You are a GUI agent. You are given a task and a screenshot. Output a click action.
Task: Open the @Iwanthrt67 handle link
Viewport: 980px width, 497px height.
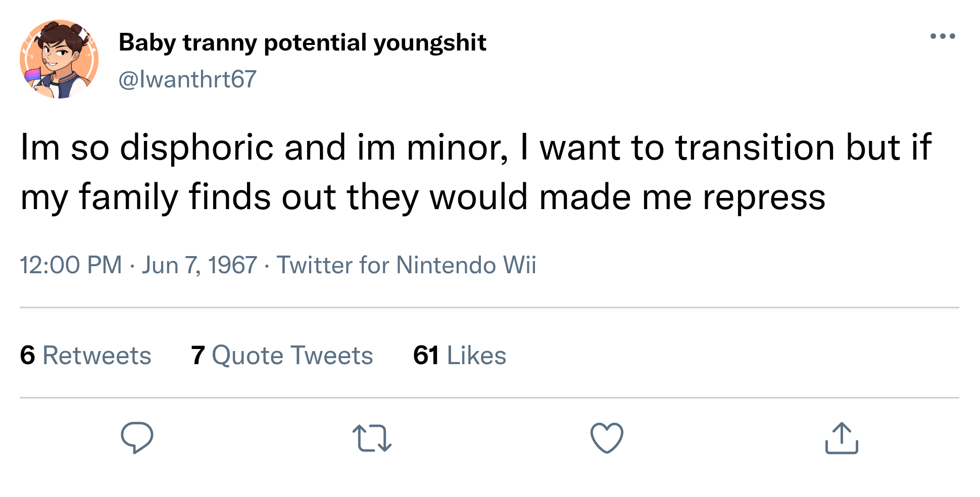[x=187, y=79]
